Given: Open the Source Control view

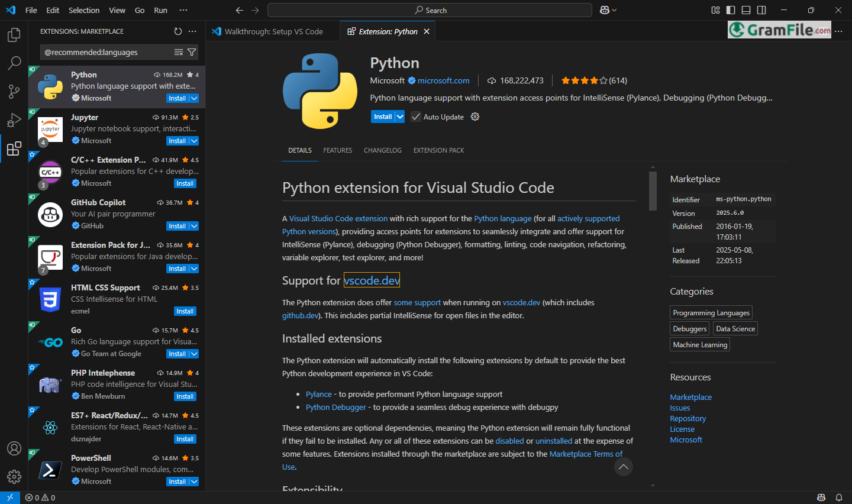Looking at the screenshot, I should pyautogui.click(x=14, y=92).
